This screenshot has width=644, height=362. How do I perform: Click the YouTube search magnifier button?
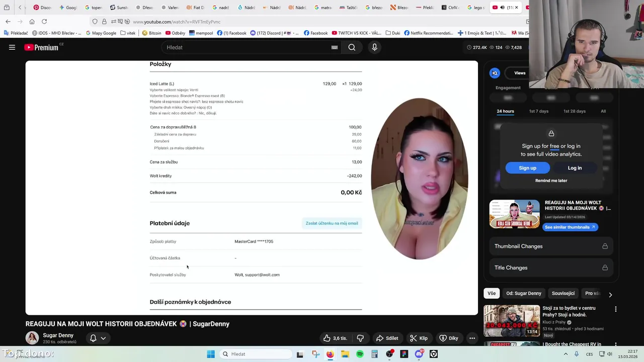coord(352,47)
